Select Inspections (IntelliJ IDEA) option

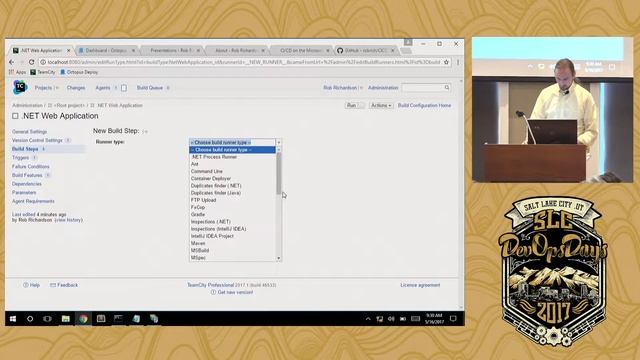pos(233,229)
